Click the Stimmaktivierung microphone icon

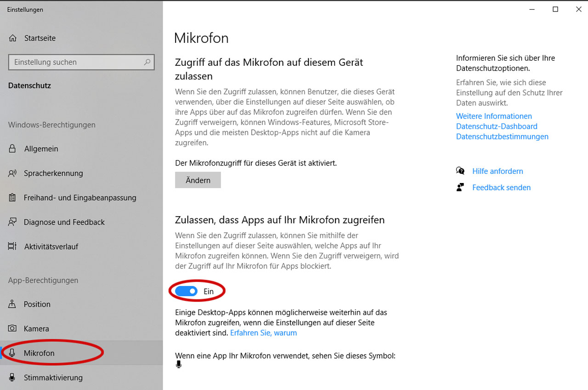point(13,378)
